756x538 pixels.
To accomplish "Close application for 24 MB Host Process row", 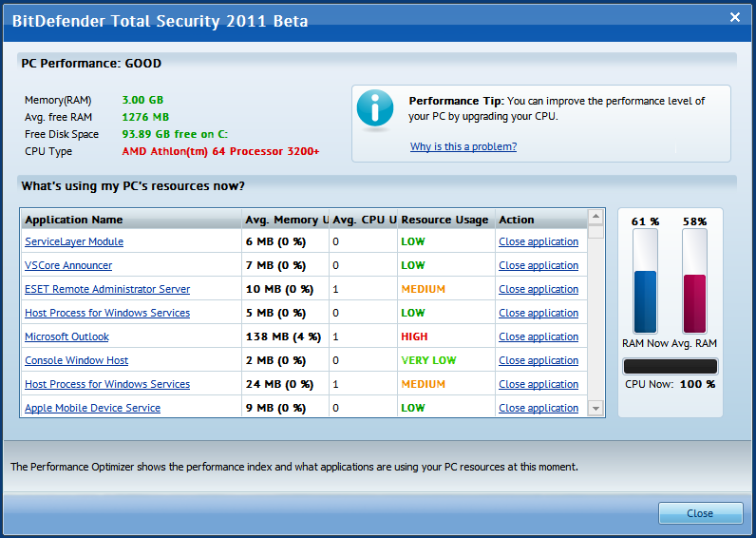I will click(x=539, y=384).
